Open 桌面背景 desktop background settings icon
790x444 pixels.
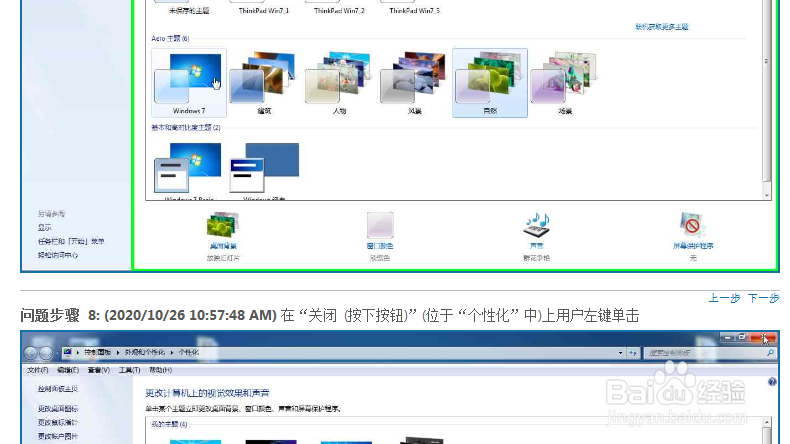pos(223,225)
